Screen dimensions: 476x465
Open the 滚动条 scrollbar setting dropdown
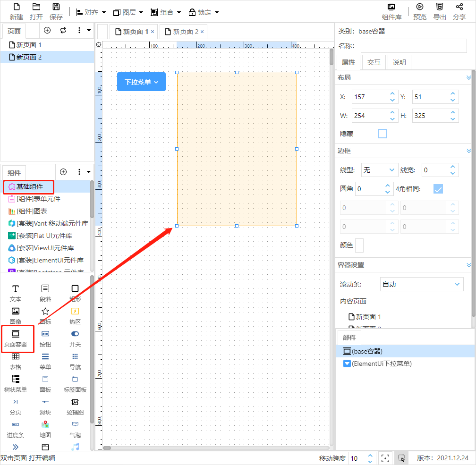(422, 284)
